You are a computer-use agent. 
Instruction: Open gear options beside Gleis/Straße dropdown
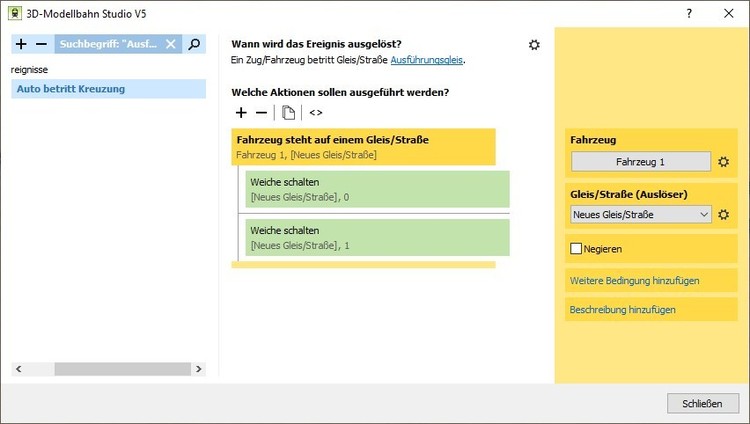point(724,214)
